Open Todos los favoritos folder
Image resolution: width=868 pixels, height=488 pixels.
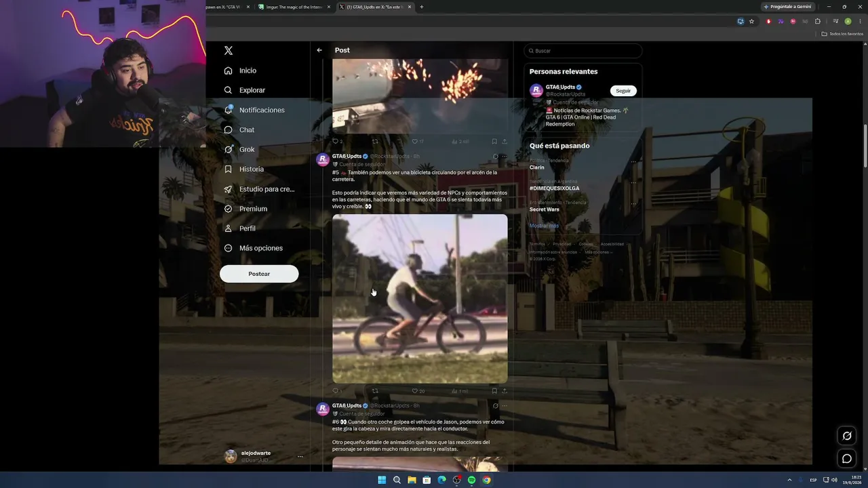[842, 34]
